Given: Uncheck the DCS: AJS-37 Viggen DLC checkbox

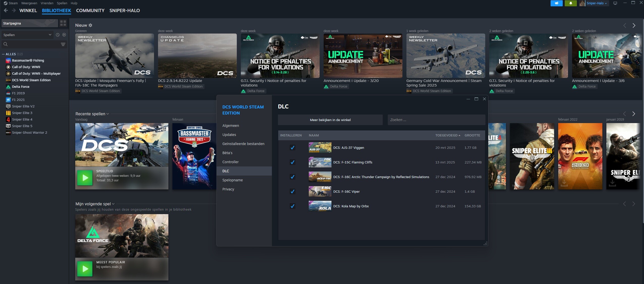Looking at the screenshot, I should (292, 148).
